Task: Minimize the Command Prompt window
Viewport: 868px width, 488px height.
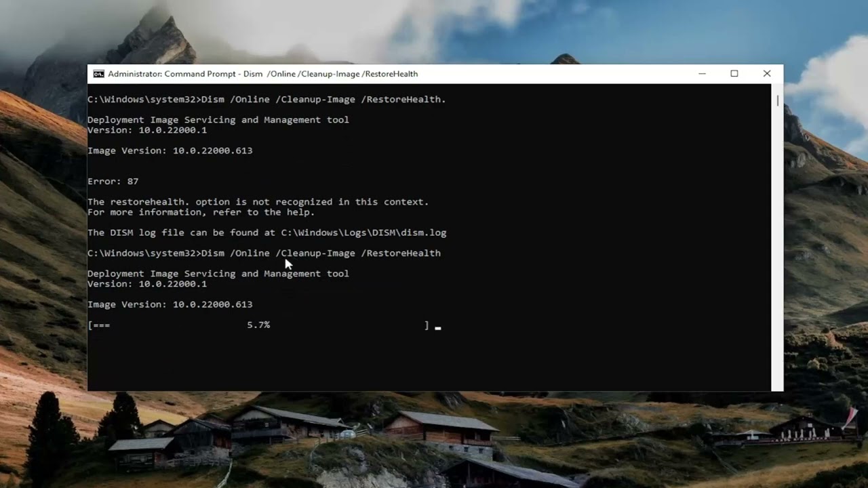Action: 703,74
